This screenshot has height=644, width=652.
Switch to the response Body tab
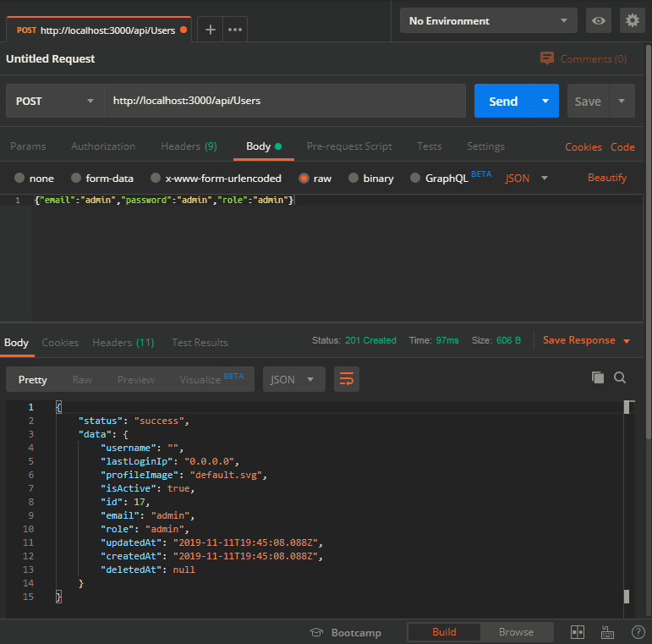click(x=16, y=343)
